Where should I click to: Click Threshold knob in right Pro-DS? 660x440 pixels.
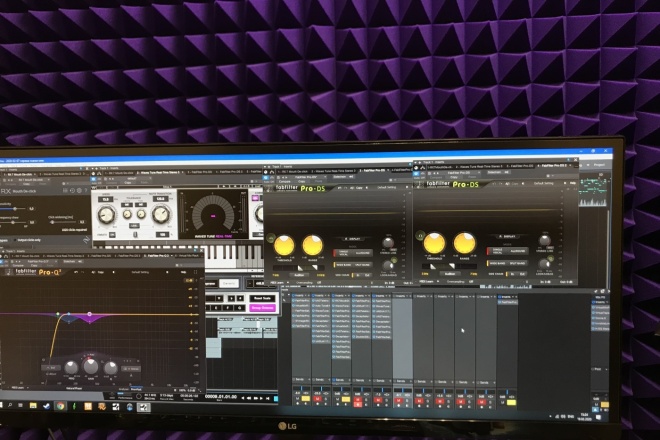pos(434,243)
